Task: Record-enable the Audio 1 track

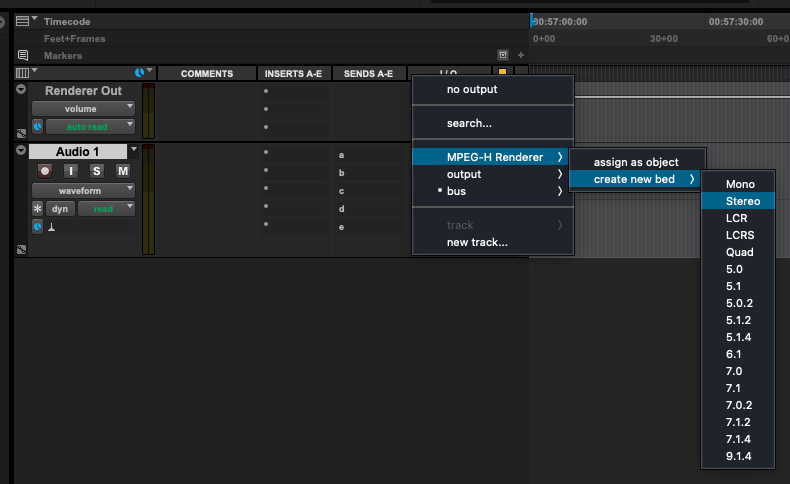Action: coord(45,171)
